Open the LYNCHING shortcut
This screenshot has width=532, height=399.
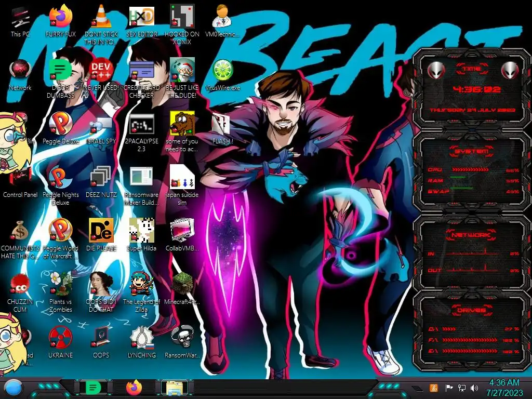(141, 342)
